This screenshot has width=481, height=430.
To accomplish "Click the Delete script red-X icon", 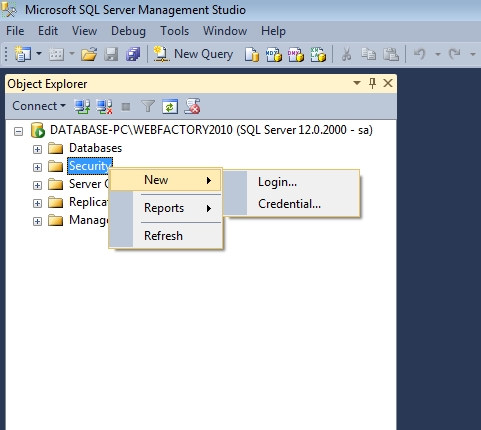I will (192, 106).
